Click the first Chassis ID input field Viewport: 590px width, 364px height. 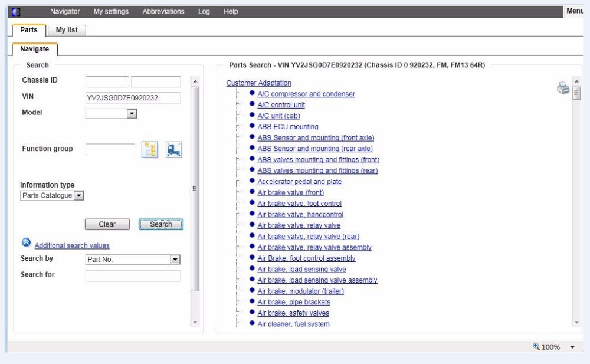pos(107,81)
